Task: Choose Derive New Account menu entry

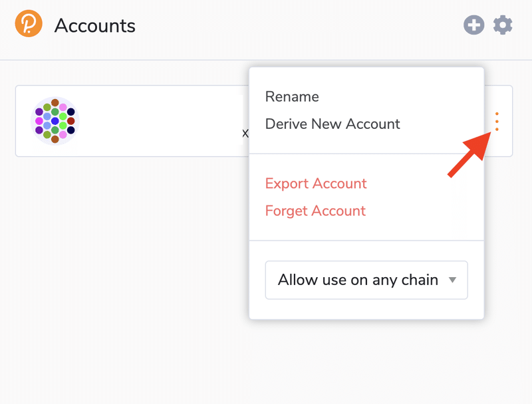Action: (x=332, y=124)
